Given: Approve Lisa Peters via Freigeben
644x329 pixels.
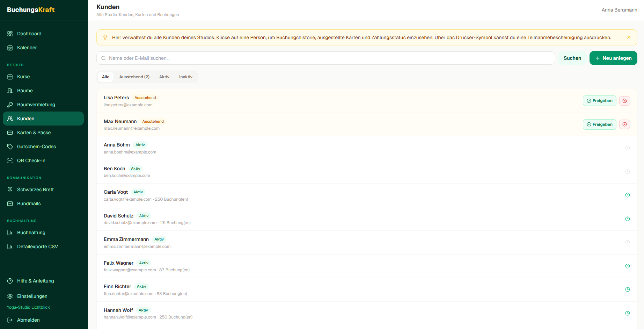Looking at the screenshot, I should pos(599,101).
